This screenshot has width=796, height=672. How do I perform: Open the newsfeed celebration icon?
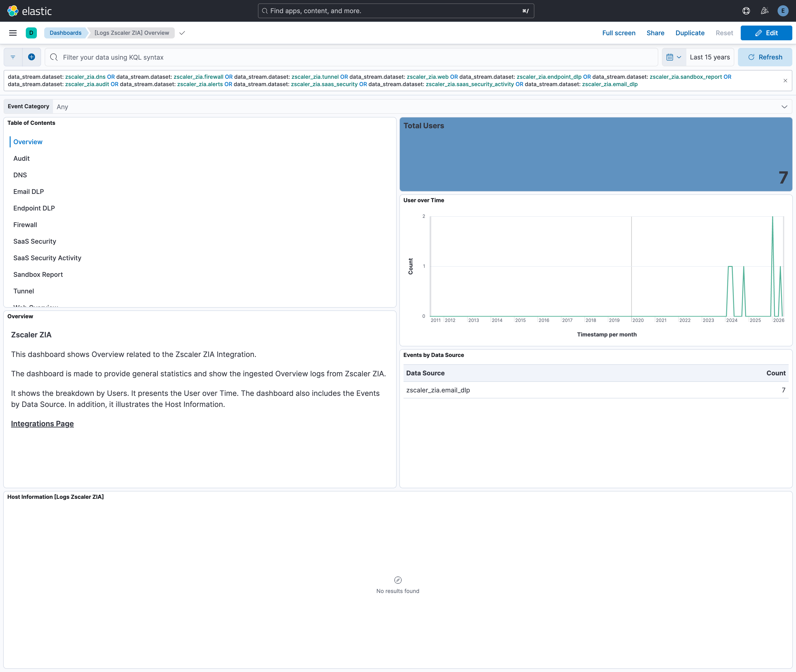point(764,11)
